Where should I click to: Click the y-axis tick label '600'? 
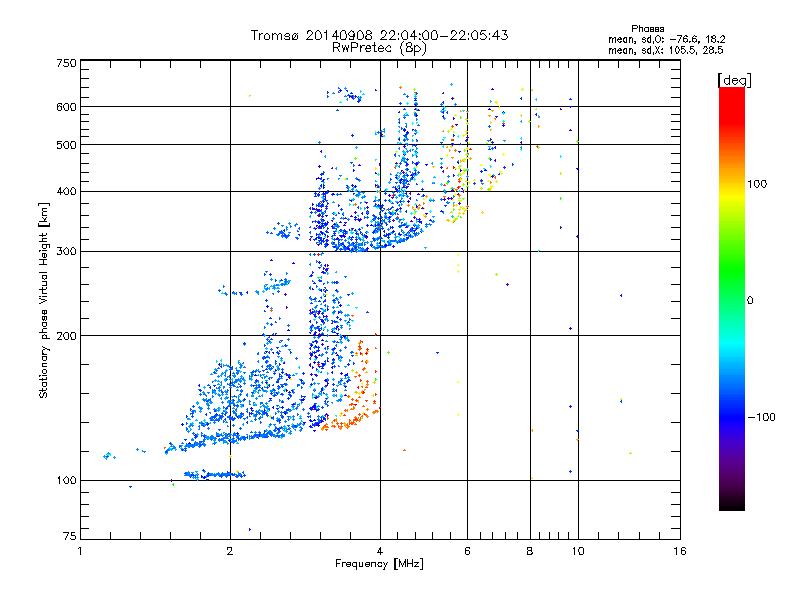[x=67, y=107]
